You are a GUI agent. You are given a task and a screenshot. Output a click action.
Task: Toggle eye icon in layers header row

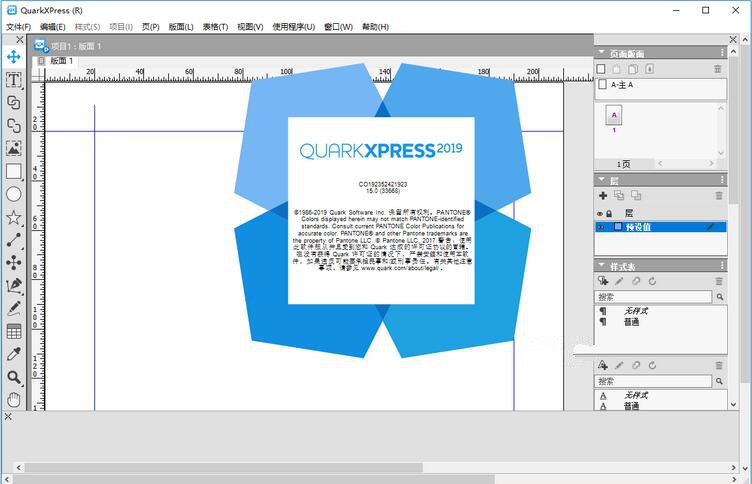pyautogui.click(x=600, y=213)
